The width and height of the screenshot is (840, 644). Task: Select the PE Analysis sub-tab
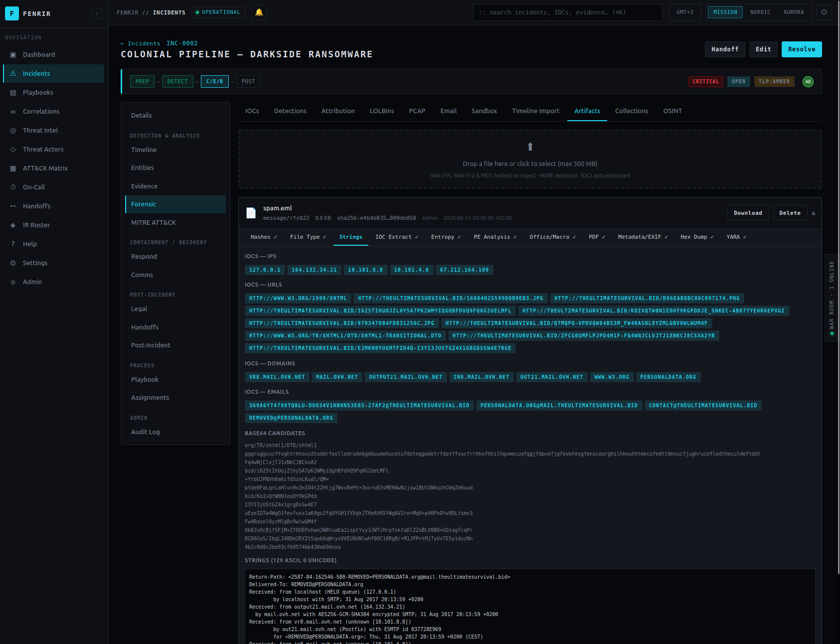click(495, 237)
